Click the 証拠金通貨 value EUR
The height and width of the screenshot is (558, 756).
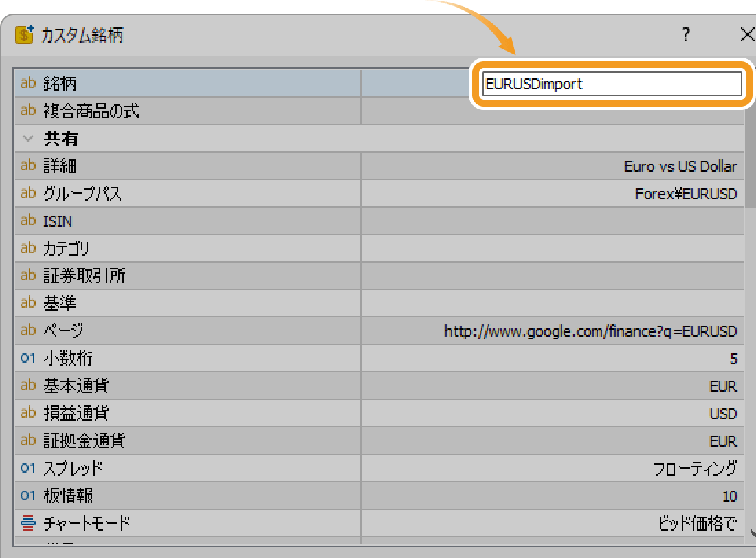tap(723, 441)
